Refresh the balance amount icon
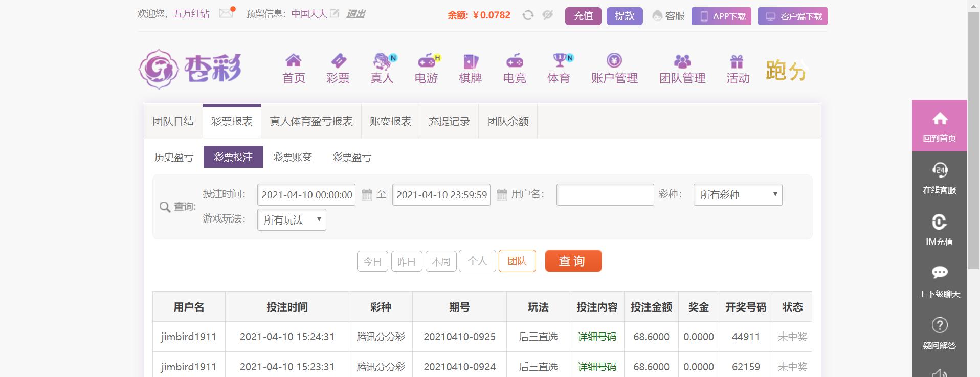Screen dimensions: 980x377 528,15
